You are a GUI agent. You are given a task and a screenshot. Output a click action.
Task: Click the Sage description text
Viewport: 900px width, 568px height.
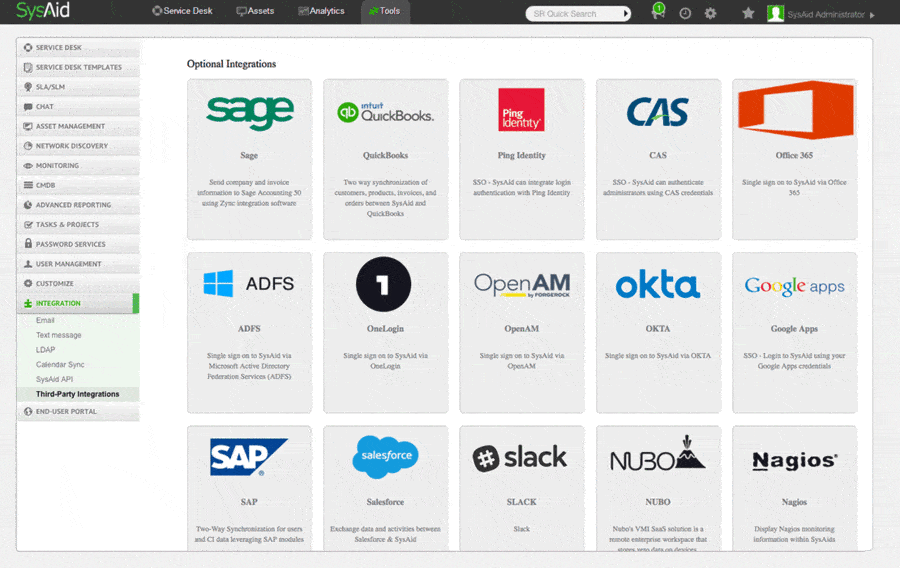[249, 193]
